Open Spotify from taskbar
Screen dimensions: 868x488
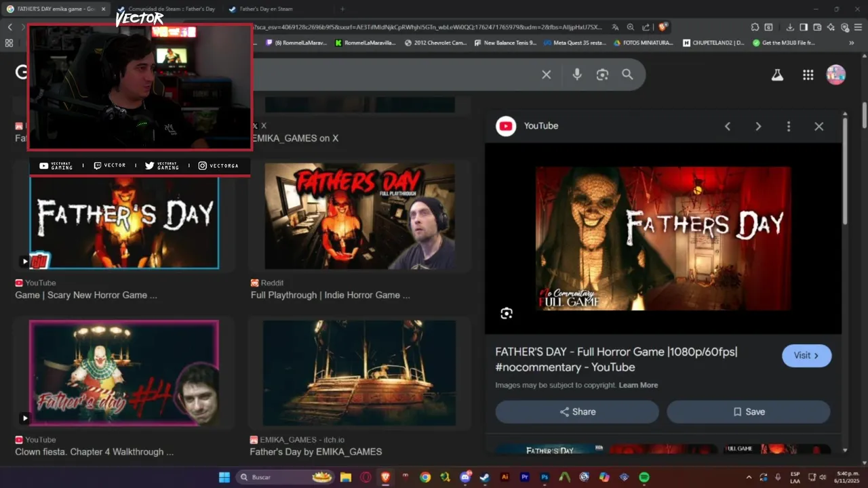point(644,477)
